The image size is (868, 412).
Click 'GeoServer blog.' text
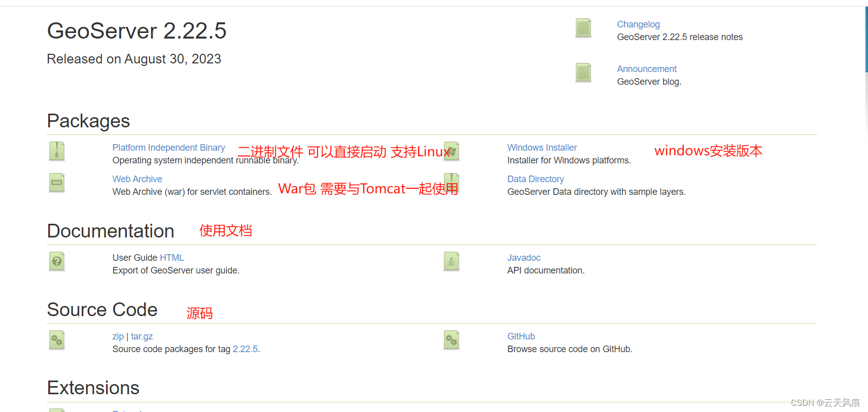click(x=649, y=82)
